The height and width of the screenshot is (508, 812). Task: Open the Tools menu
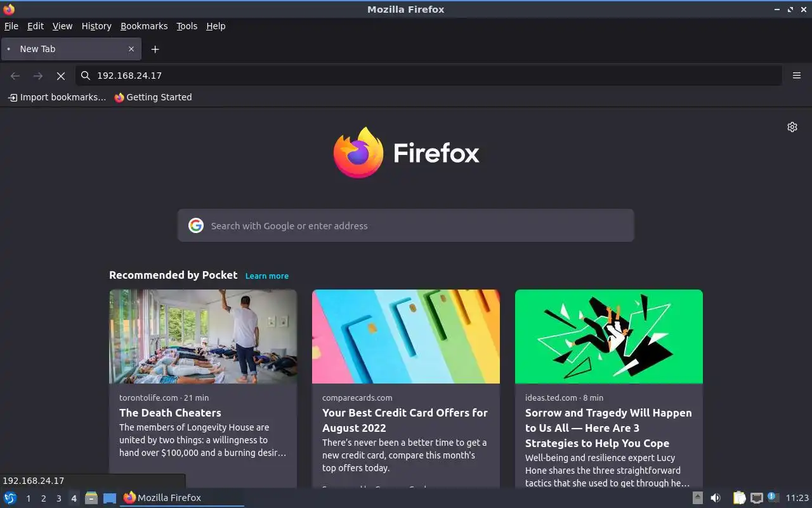(x=187, y=26)
